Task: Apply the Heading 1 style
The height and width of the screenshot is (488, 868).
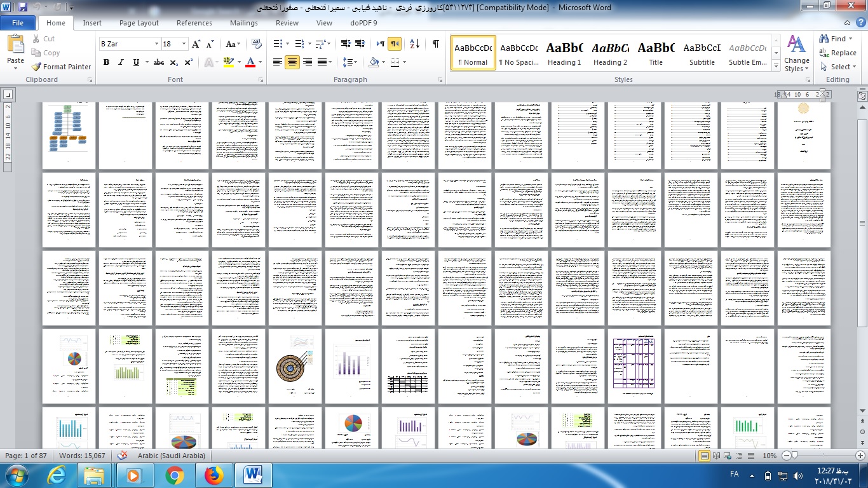Action: [564, 53]
